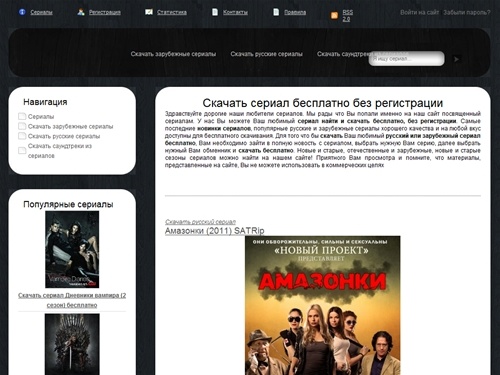500x375 pixels.
Task: Focus the 'Я ищу сериал' search field
Action: [x=406, y=59]
